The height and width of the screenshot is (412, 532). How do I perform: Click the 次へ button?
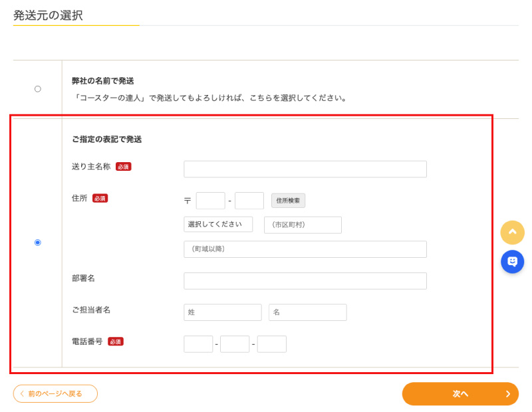click(x=460, y=393)
